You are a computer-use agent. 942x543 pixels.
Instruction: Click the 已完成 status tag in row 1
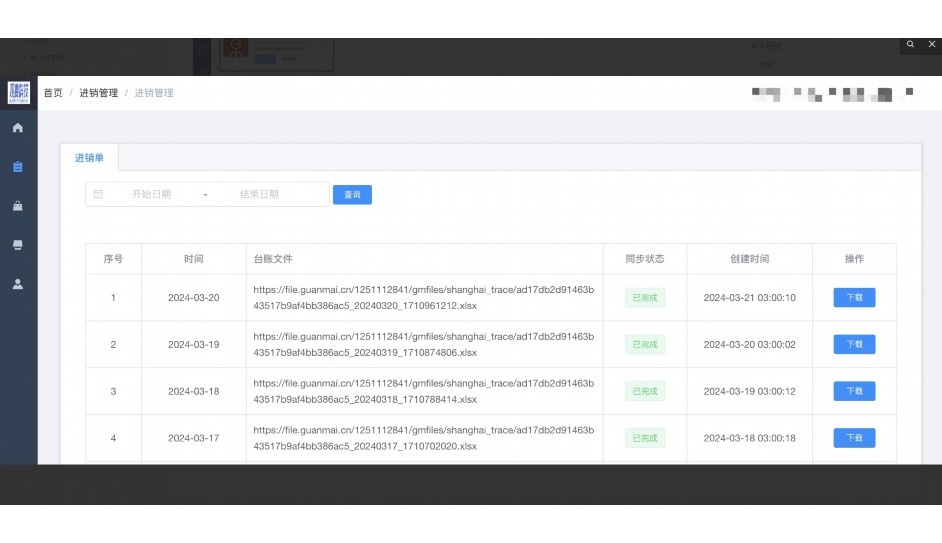pos(644,298)
